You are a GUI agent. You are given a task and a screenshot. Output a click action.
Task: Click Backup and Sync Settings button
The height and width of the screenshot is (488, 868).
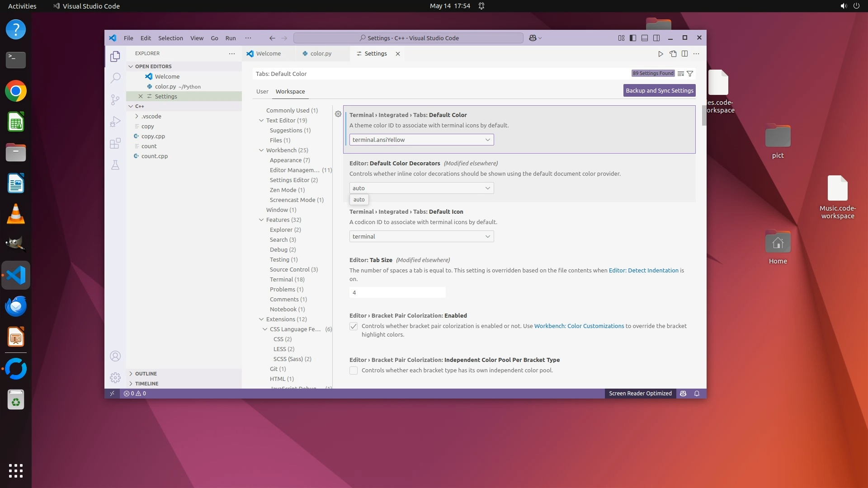pos(659,90)
